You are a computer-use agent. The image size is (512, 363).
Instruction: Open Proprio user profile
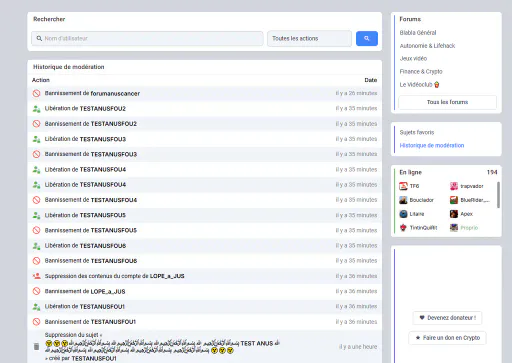pyautogui.click(x=469, y=228)
